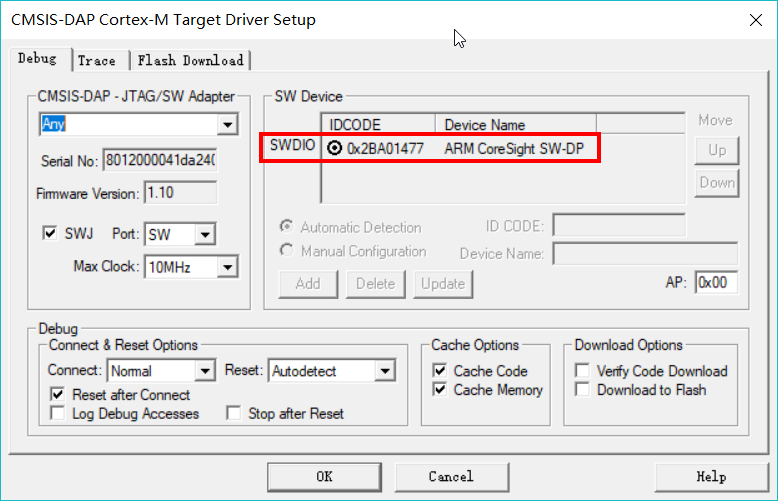778x501 pixels.
Task: Click the Update device button
Action: [443, 284]
